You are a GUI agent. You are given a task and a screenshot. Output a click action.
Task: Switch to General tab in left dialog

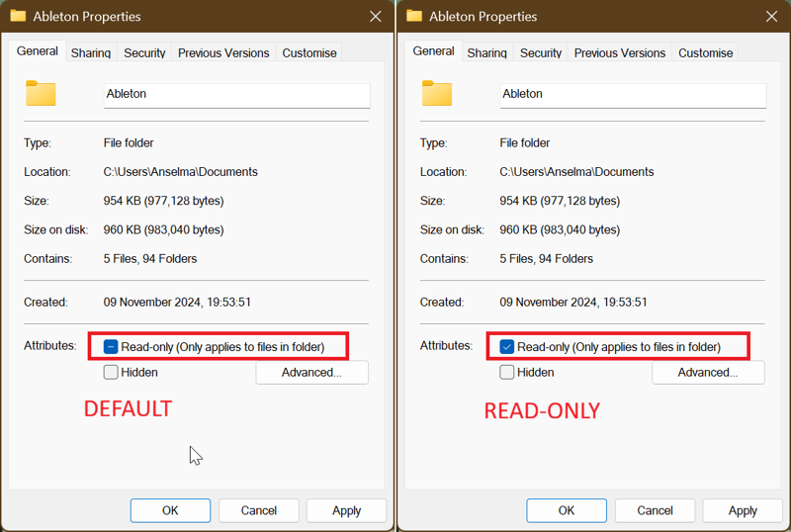pos(38,51)
